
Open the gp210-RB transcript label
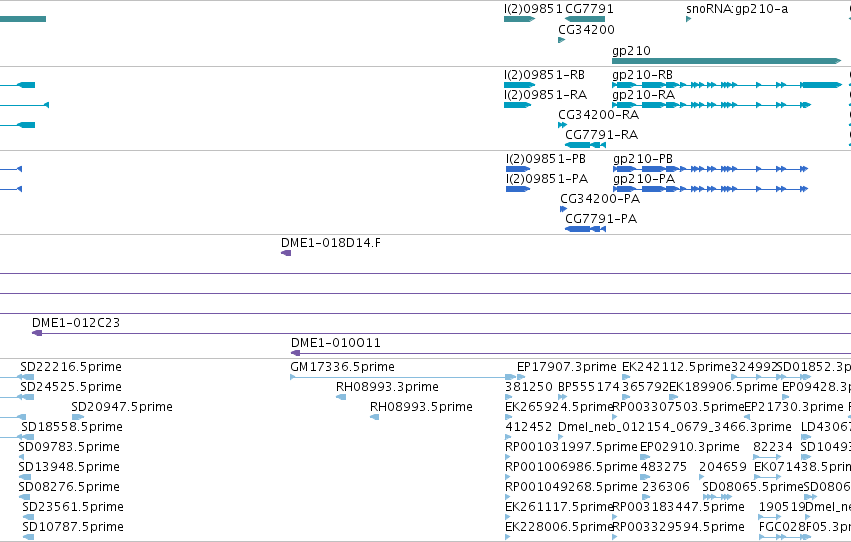643,74
